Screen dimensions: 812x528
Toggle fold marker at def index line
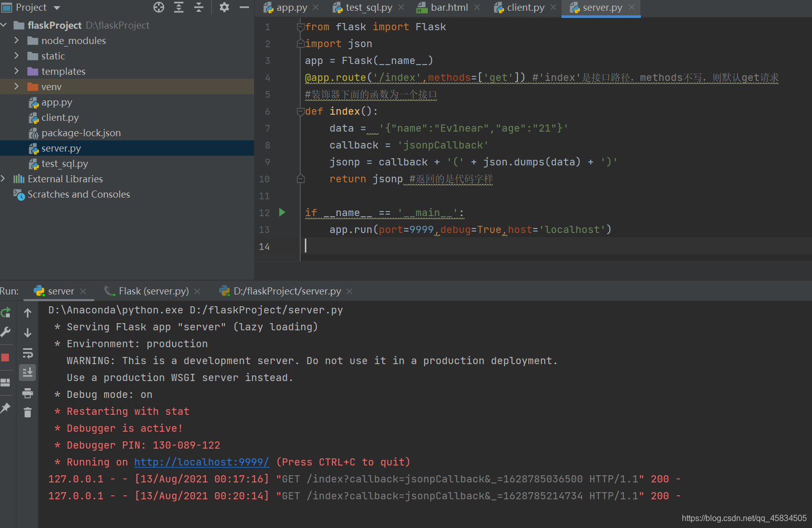tap(301, 112)
